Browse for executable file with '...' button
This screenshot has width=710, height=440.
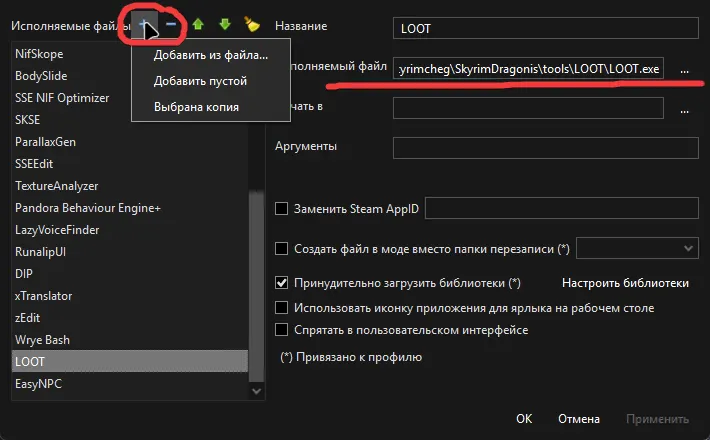pos(684,69)
